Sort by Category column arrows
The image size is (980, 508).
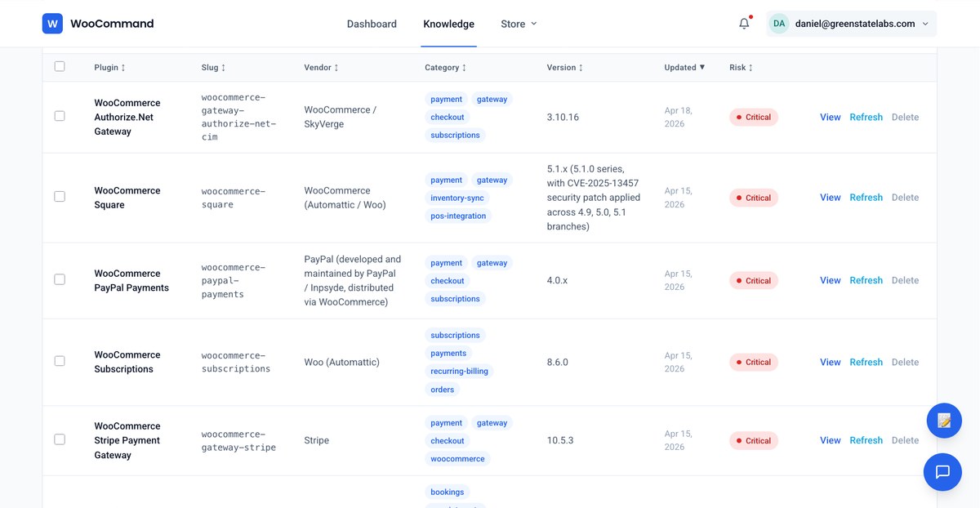coord(464,68)
